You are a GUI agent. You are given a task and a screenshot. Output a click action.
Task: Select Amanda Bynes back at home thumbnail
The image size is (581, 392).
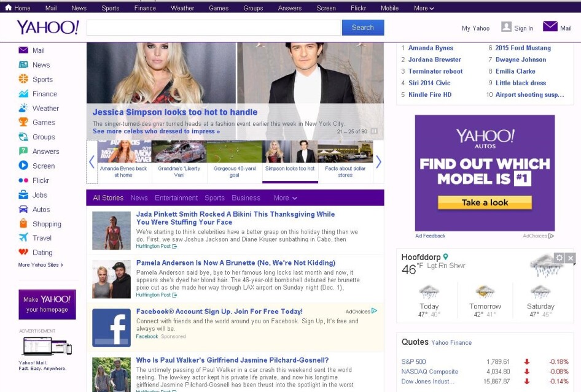point(124,162)
